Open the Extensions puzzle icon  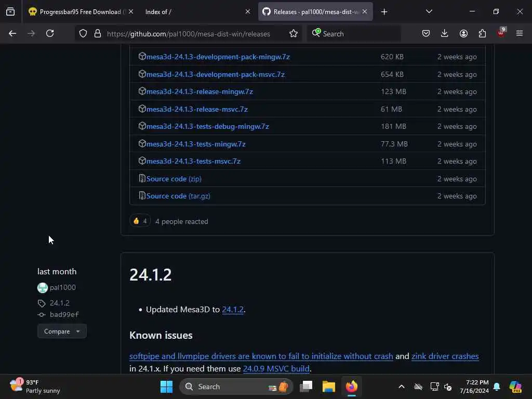point(482,34)
